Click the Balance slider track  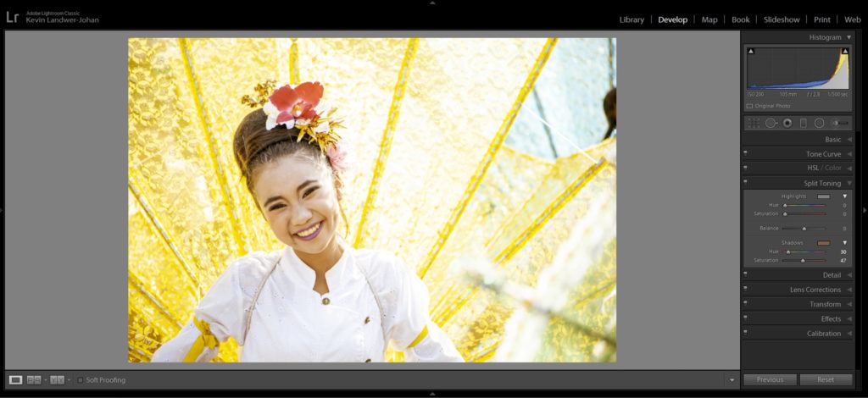[x=804, y=229]
